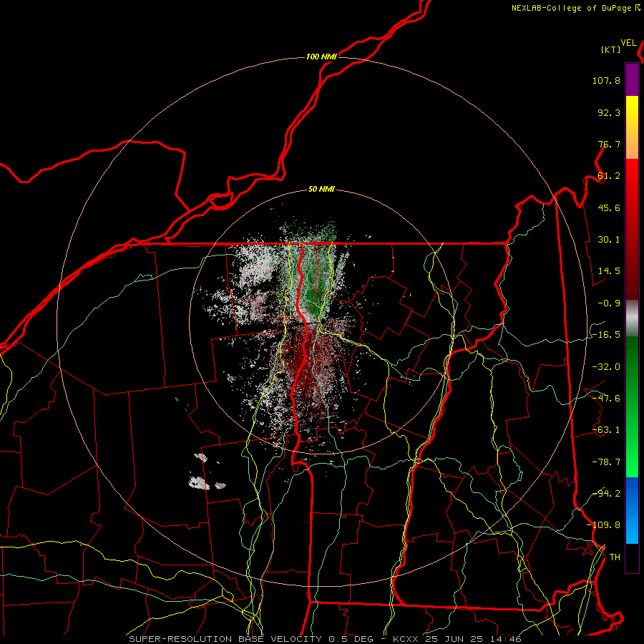
Task: Click the 50 NMI range ring label
Action: tap(321, 190)
